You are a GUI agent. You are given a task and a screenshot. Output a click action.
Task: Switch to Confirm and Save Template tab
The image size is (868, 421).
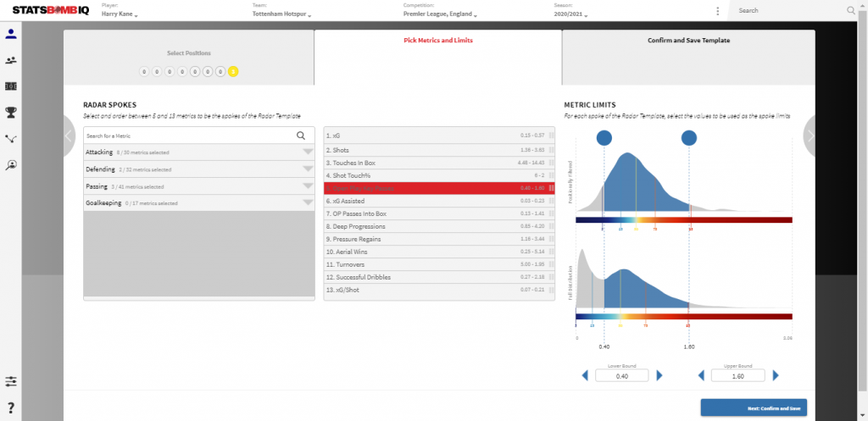click(x=688, y=58)
